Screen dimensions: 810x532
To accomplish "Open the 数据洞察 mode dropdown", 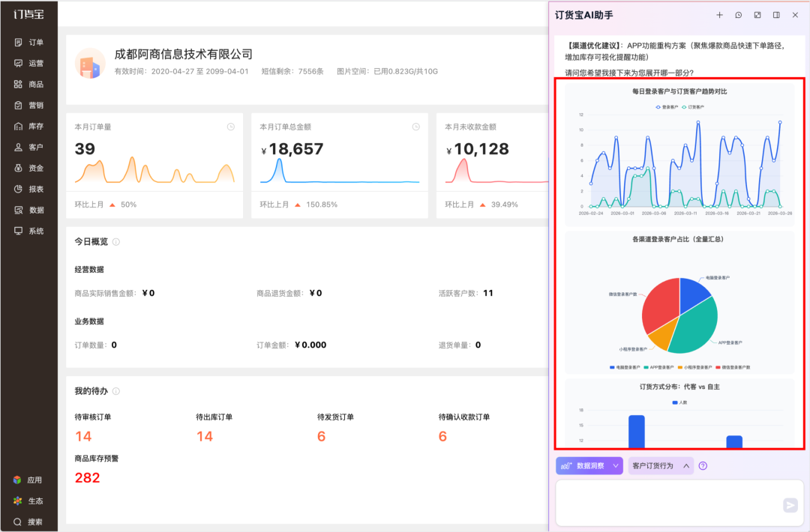I will (x=589, y=466).
